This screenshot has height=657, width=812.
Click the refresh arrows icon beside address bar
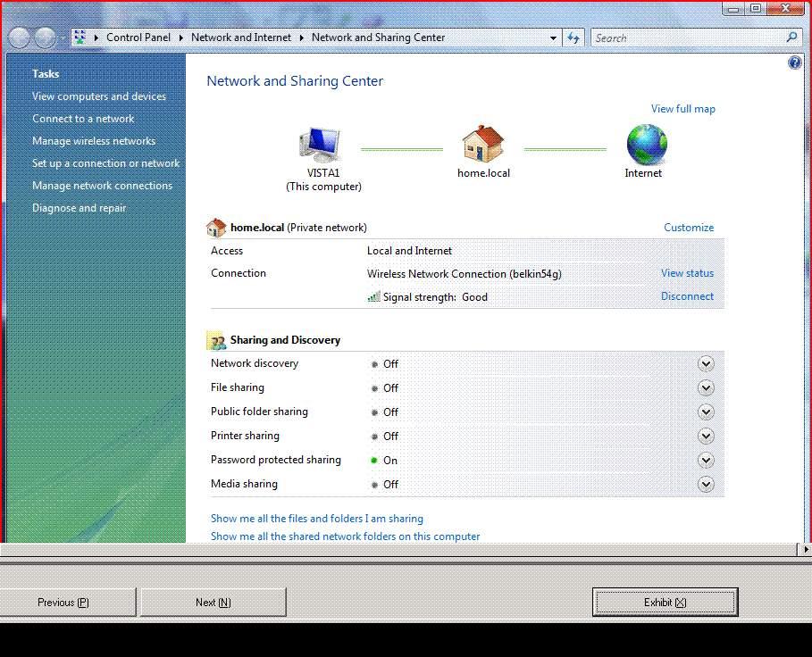(573, 37)
